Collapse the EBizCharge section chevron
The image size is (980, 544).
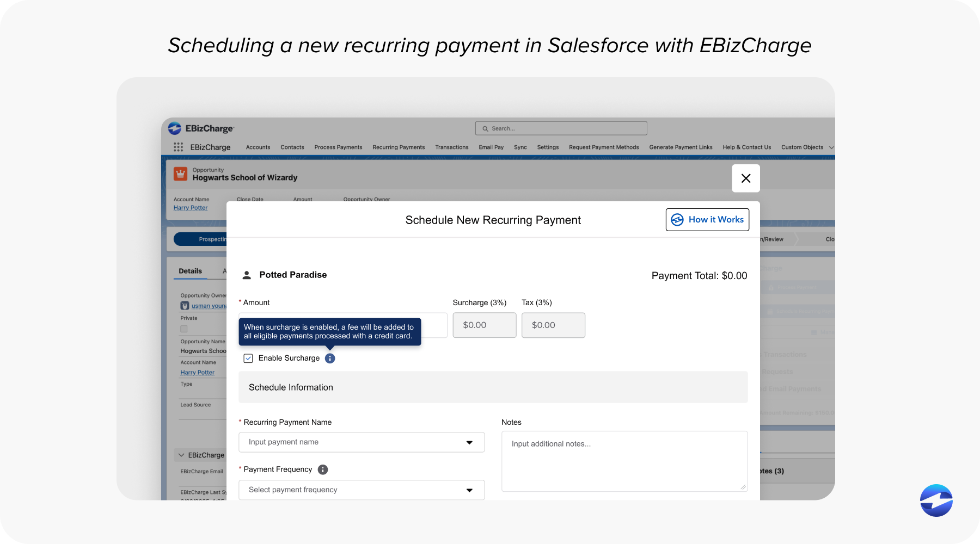[181, 455]
